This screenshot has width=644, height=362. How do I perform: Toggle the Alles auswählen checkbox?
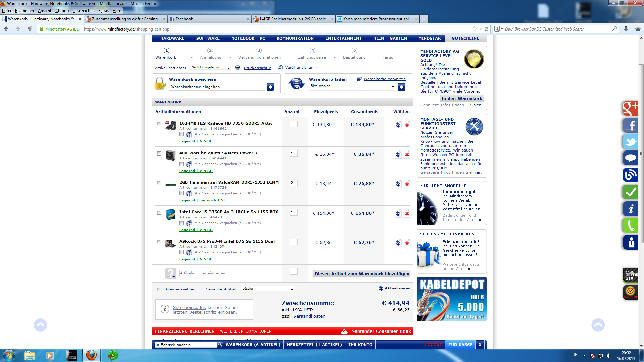click(x=159, y=289)
